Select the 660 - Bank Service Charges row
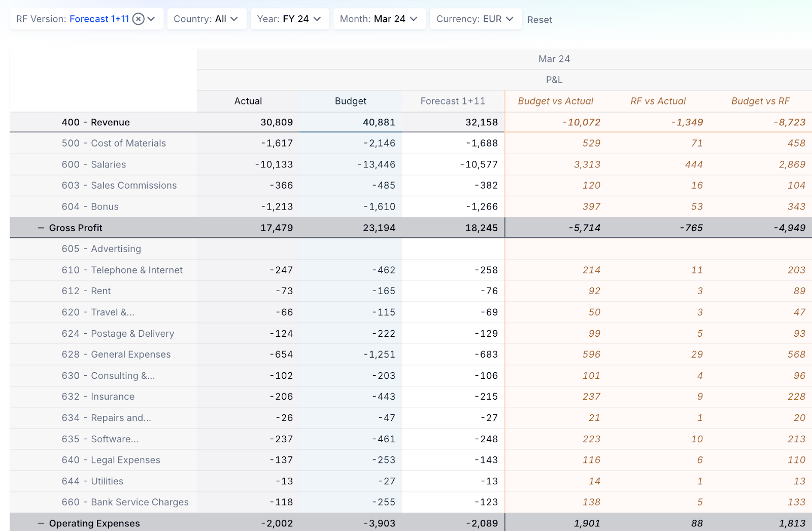Viewport: 812px width, 531px height. (x=125, y=502)
